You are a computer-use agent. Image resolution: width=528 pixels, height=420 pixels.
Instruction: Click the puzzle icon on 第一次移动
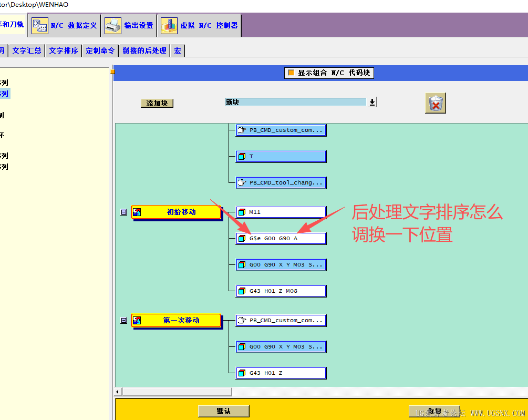tap(137, 320)
